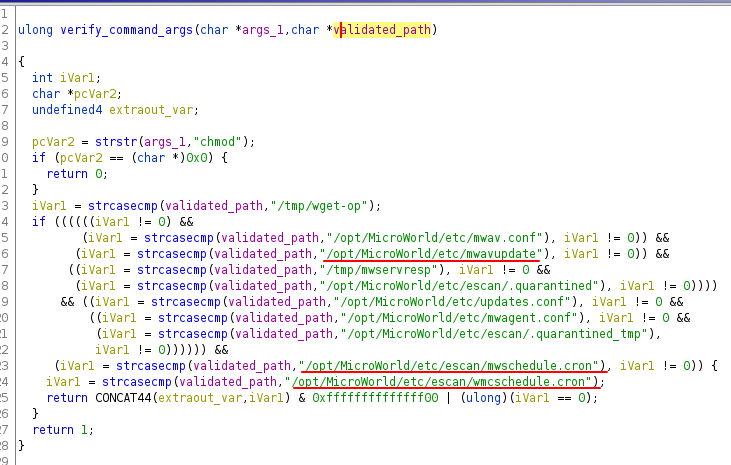Select the 'return 0;' statement

point(77,174)
